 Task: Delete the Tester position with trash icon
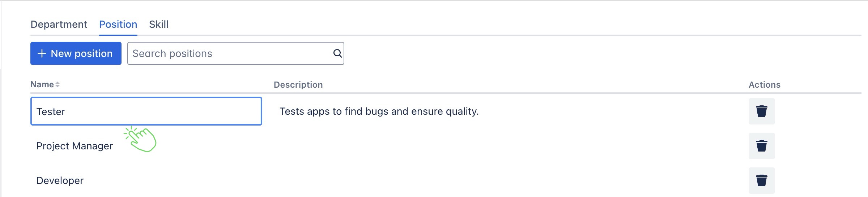[761, 111]
